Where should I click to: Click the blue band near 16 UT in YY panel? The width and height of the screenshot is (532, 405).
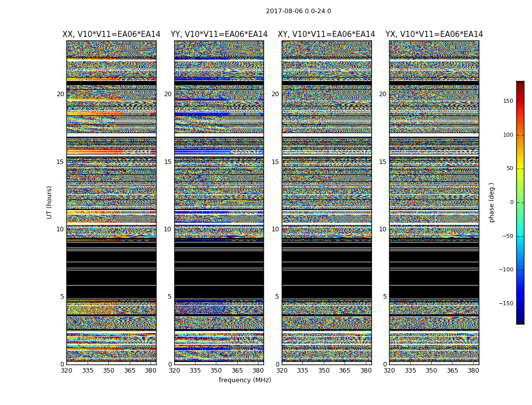coord(203,151)
